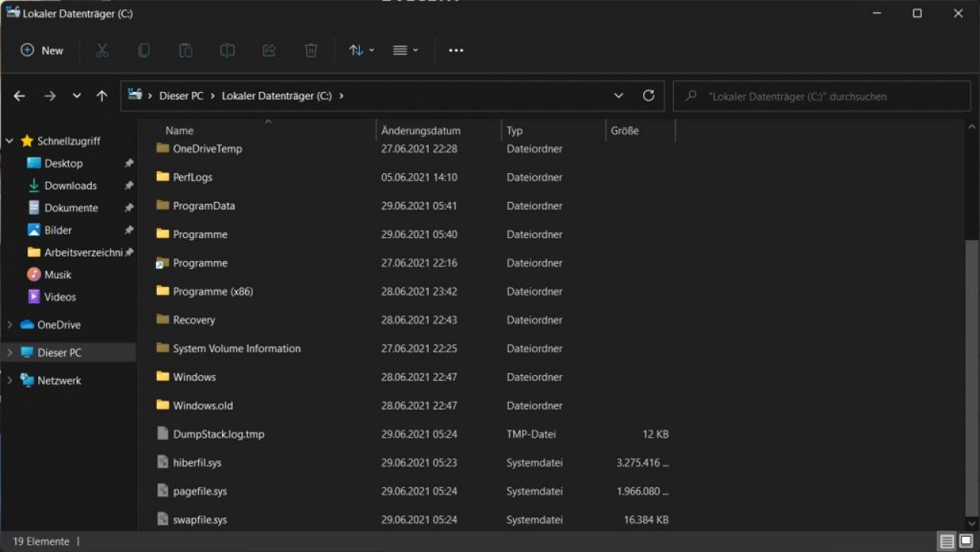Screen dimensions: 980x552
Task: Select the Recovery folder icon
Action: click(x=162, y=319)
